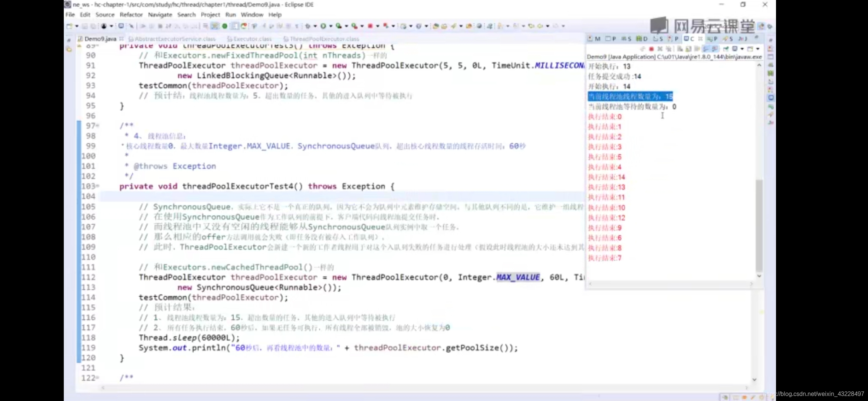Collapse the Javadoc comment at line 97
This screenshot has width=868, height=401.
[98, 126]
